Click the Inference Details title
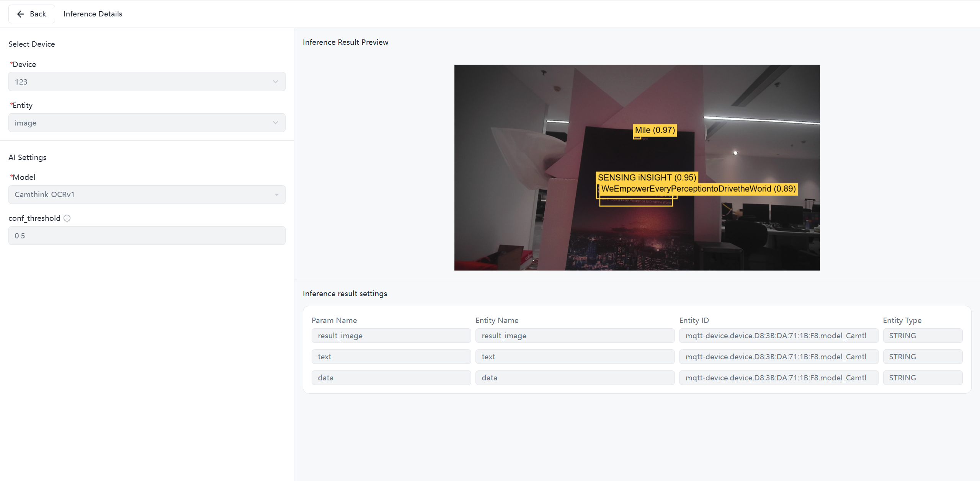 tap(93, 14)
